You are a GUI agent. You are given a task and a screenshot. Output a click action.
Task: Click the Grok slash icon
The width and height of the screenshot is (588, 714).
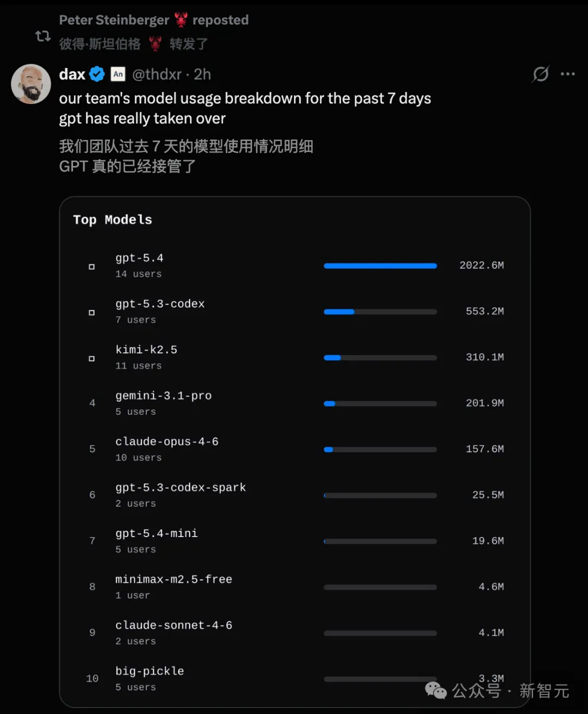point(541,74)
